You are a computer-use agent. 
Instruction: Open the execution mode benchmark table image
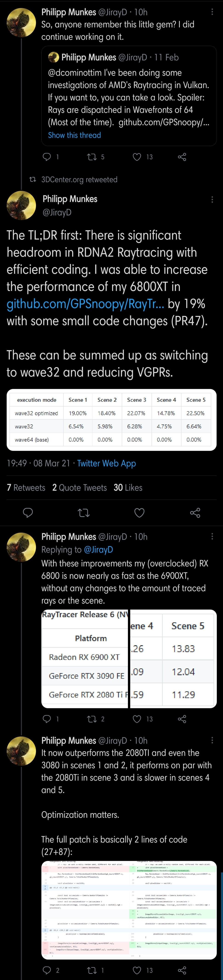tap(111, 420)
